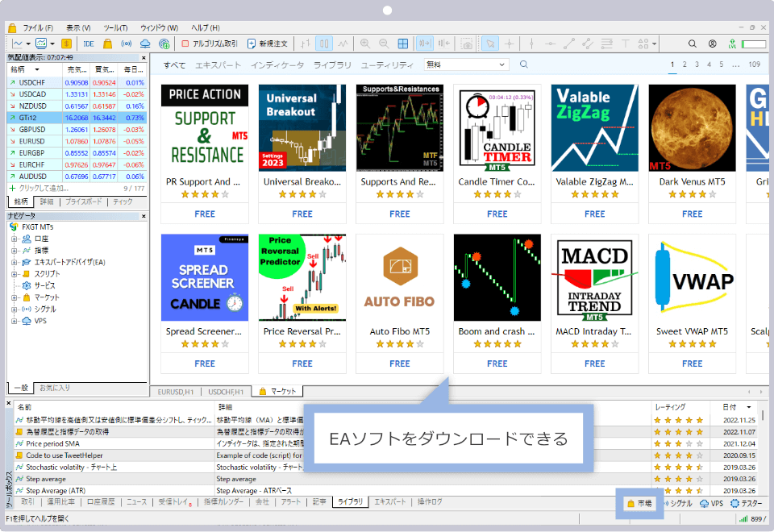Click the connection signal bars status icon
Screen dimensions: 774x532
(x=743, y=518)
